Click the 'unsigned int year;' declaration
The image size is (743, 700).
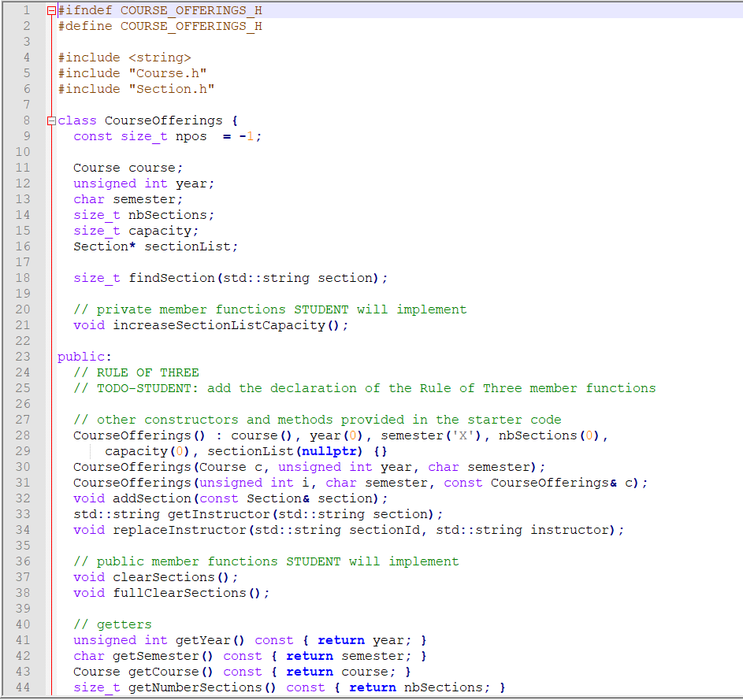(144, 183)
